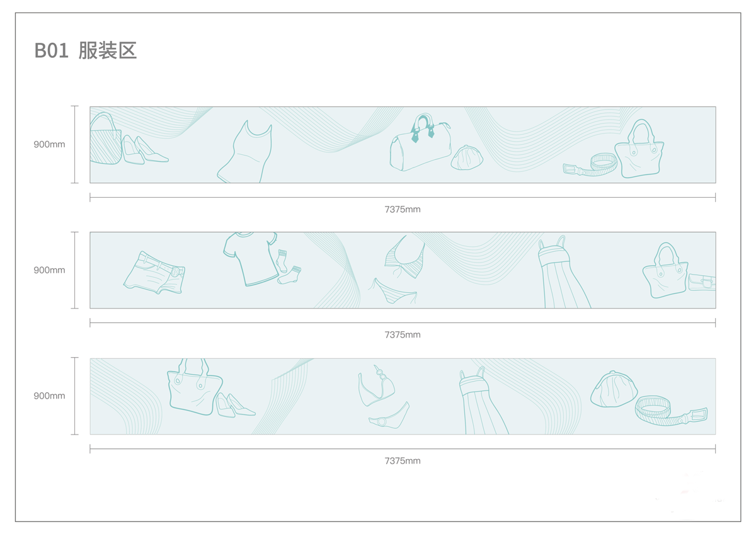Screen dimensions: 756x534
Task: Select the 900mm label beside the bottom banner
Action: pos(49,396)
